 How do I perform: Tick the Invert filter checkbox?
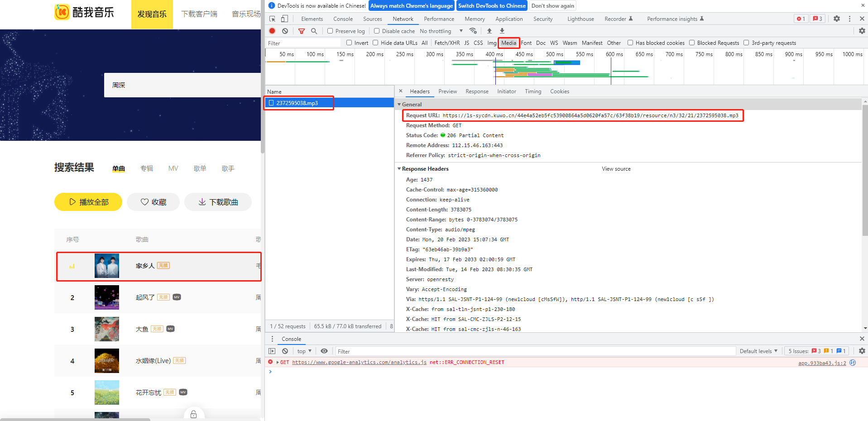pyautogui.click(x=349, y=43)
